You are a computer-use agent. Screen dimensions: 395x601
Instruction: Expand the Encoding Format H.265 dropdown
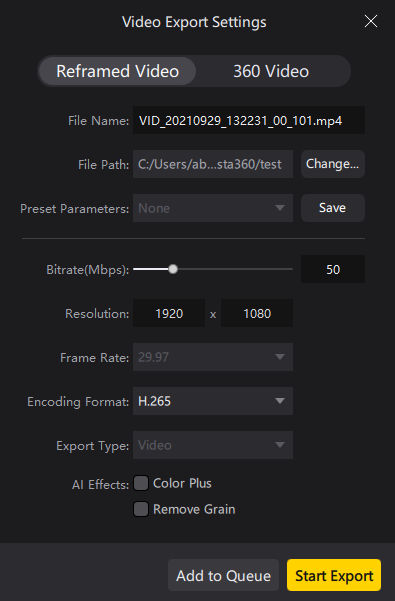click(213, 401)
